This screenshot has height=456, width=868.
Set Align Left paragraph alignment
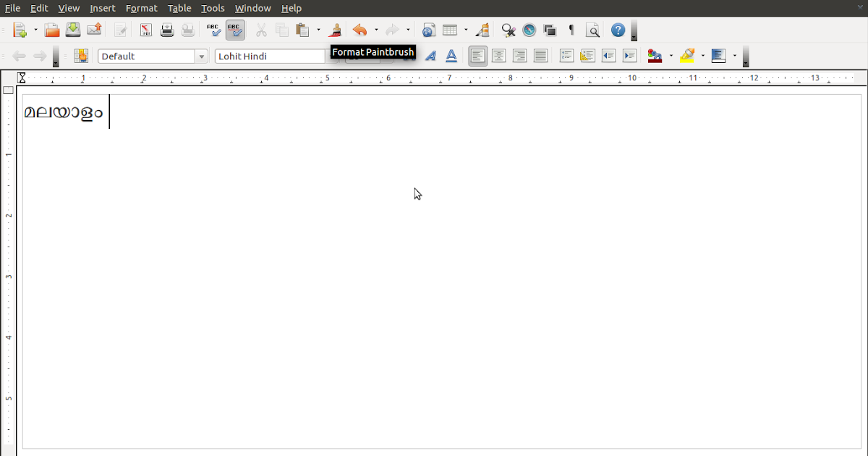tap(477, 56)
